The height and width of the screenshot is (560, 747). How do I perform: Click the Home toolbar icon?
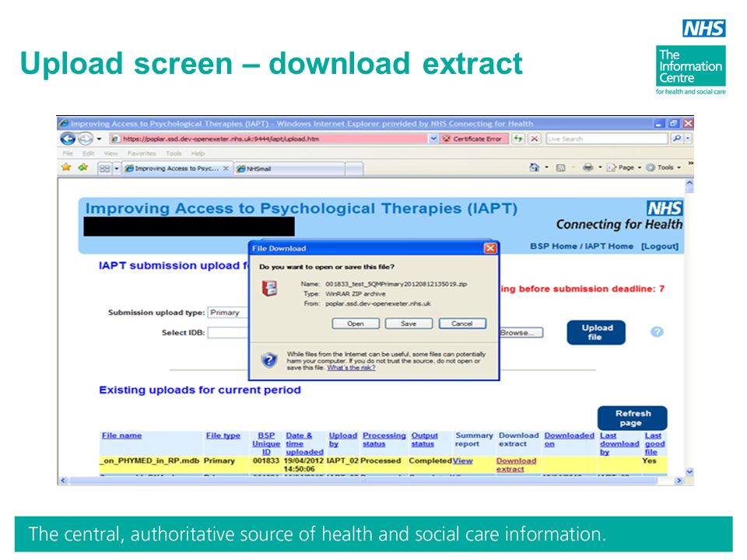(535, 167)
